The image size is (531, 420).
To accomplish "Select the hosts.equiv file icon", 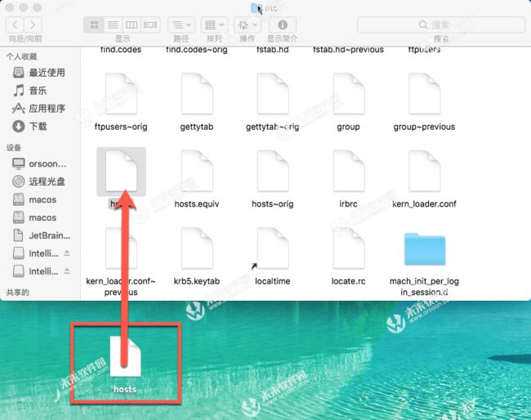I will pos(197,171).
